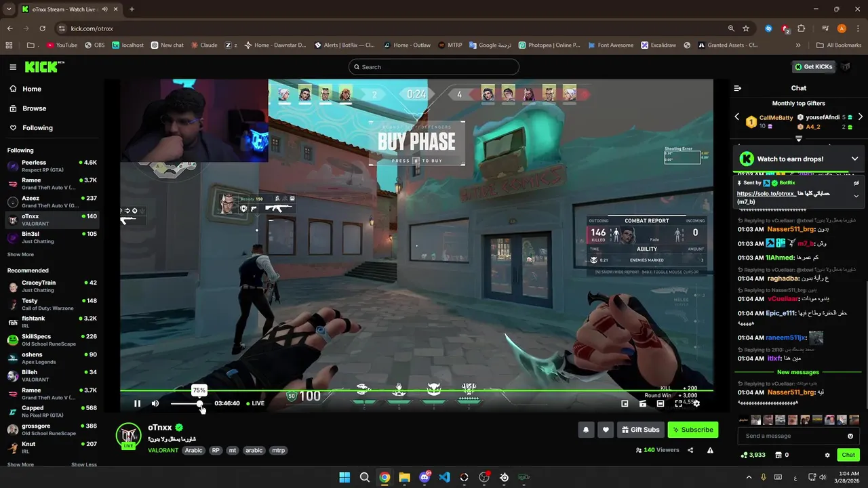Screen dimensions: 868x488
Task: Click Show Less under Recommended
Action: tap(84, 465)
